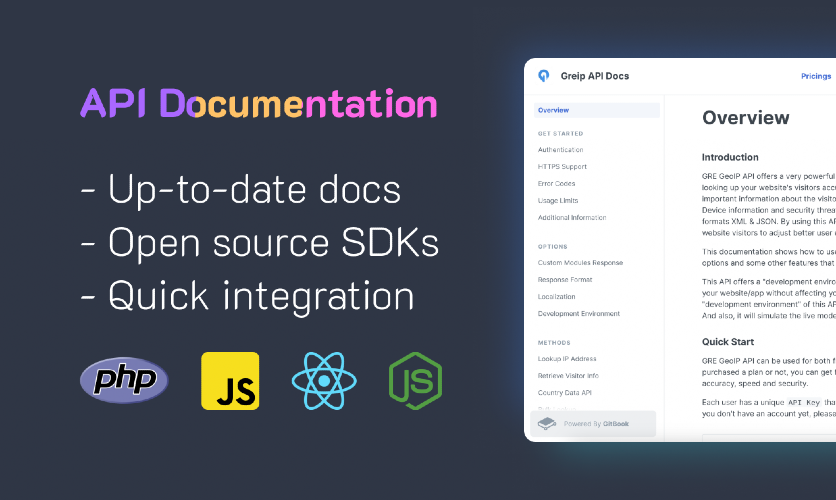
Task: Open the Localization sidebar page
Action: [x=556, y=297]
